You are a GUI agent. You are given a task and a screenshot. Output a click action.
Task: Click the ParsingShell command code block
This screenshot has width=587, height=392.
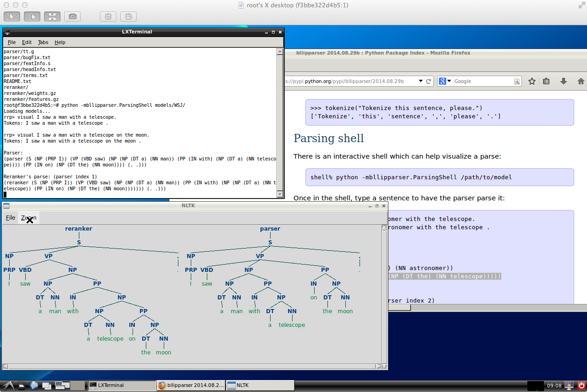(x=439, y=177)
